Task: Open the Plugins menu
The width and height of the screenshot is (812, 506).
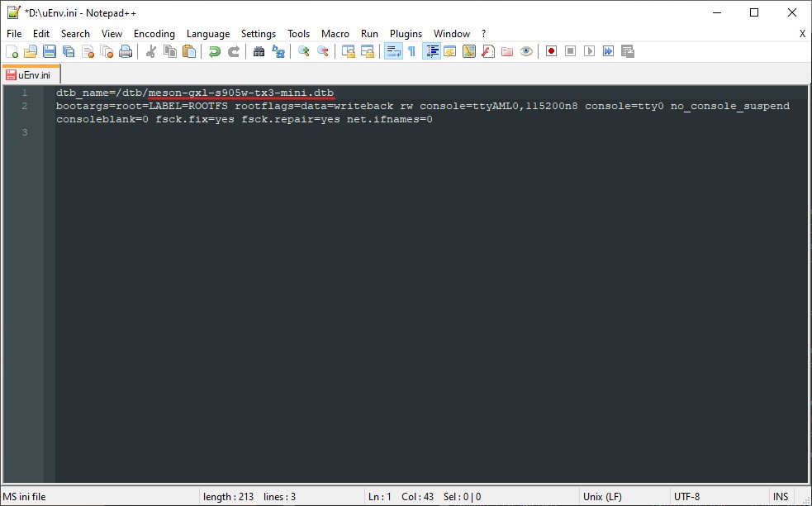Action: [x=406, y=34]
